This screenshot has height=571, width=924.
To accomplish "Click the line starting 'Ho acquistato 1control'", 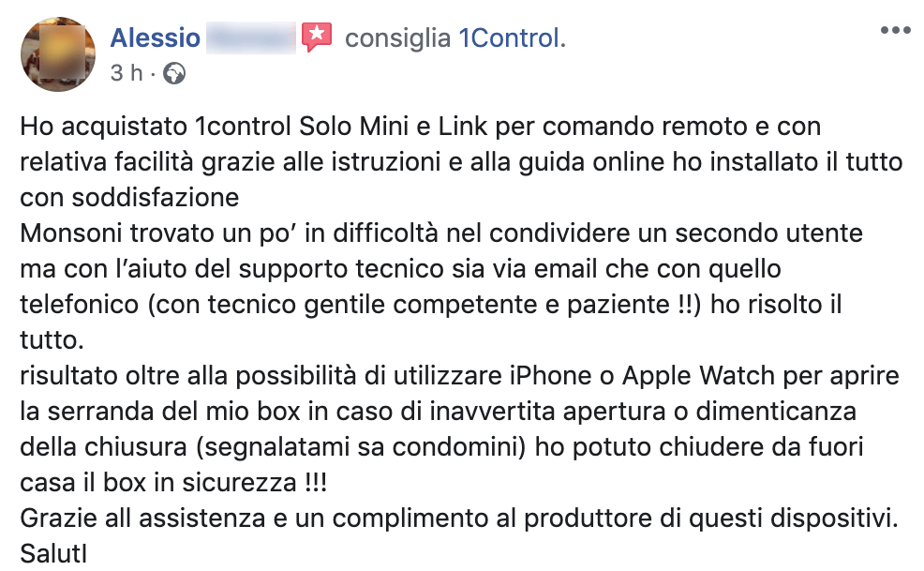I will (421, 127).
